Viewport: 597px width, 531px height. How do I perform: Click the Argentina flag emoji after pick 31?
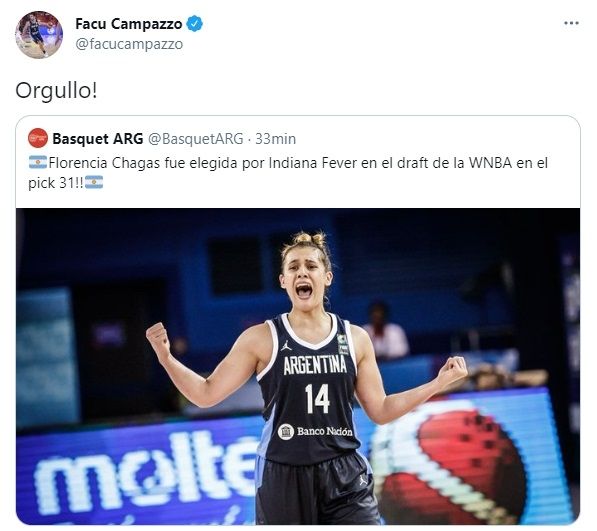pos(94,182)
